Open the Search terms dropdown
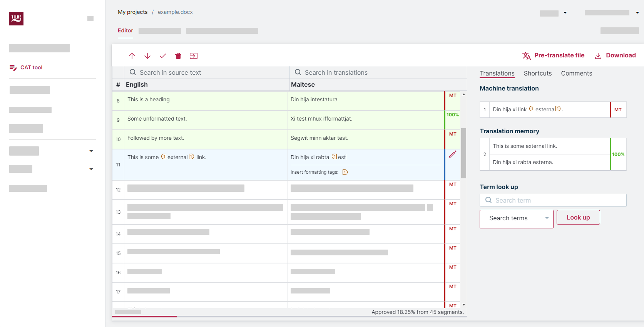 click(x=516, y=219)
